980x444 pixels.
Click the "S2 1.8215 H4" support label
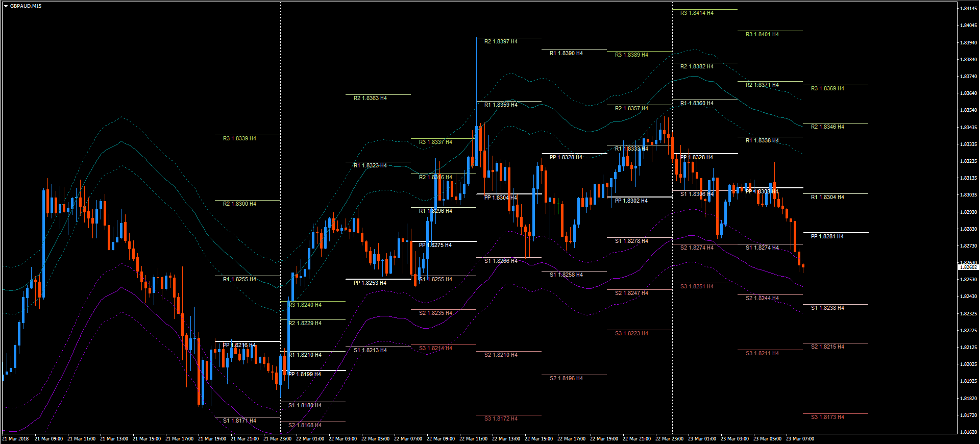point(827,347)
